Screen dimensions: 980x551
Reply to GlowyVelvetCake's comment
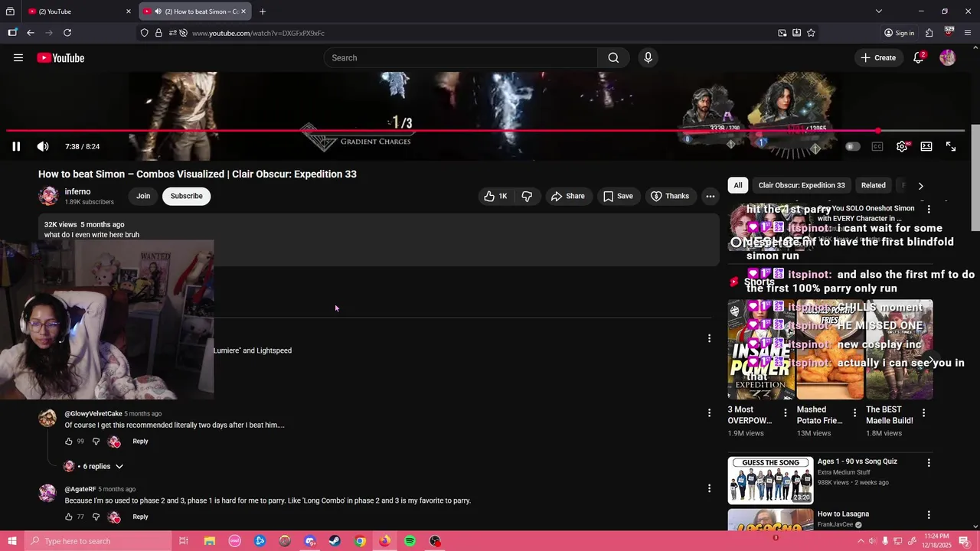140,442
